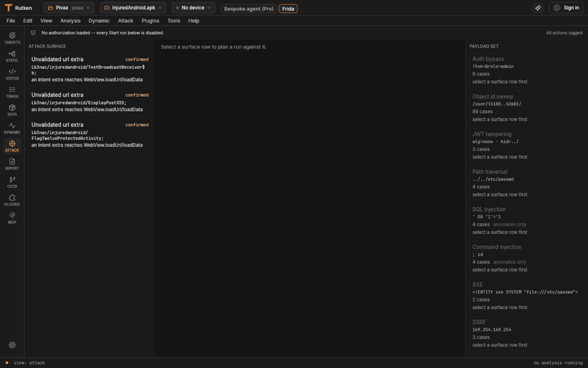This screenshot has height=368, width=588.
Task: Select the TestBroadcastReceiver$b surface row
Action: (90, 69)
